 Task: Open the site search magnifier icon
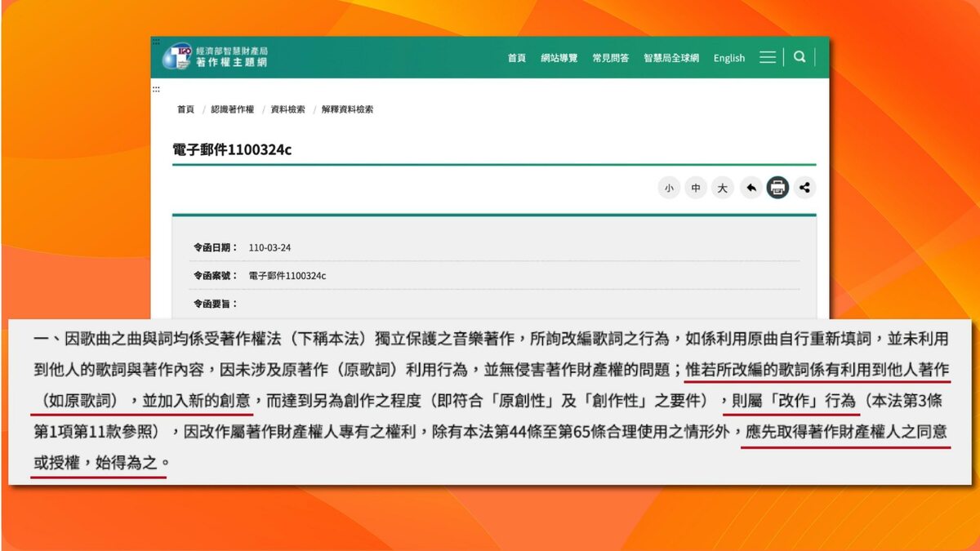click(x=799, y=57)
